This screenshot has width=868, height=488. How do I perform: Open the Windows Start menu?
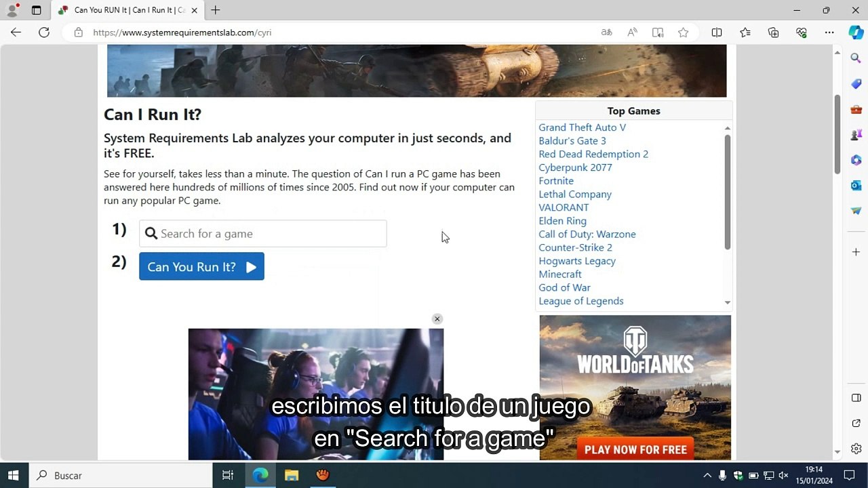(x=13, y=475)
